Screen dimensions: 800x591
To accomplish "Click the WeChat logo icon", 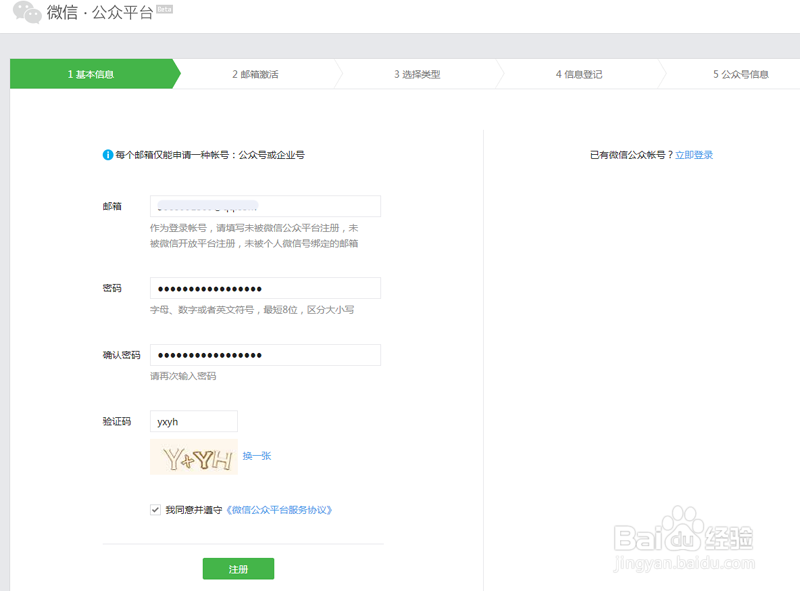I will 27,12.
